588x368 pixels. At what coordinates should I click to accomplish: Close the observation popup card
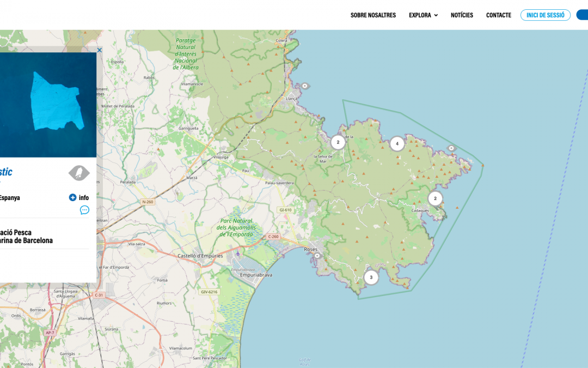(x=99, y=50)
